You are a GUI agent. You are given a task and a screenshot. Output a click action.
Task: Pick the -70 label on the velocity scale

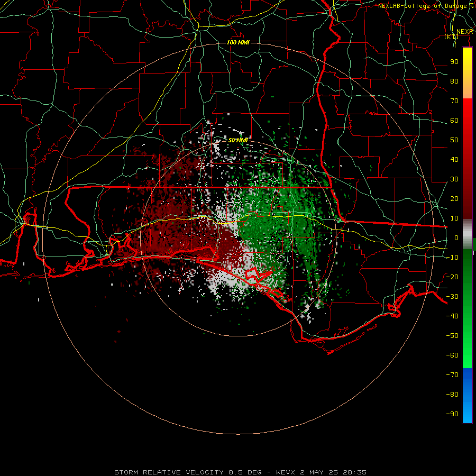(x=452, y=375)
